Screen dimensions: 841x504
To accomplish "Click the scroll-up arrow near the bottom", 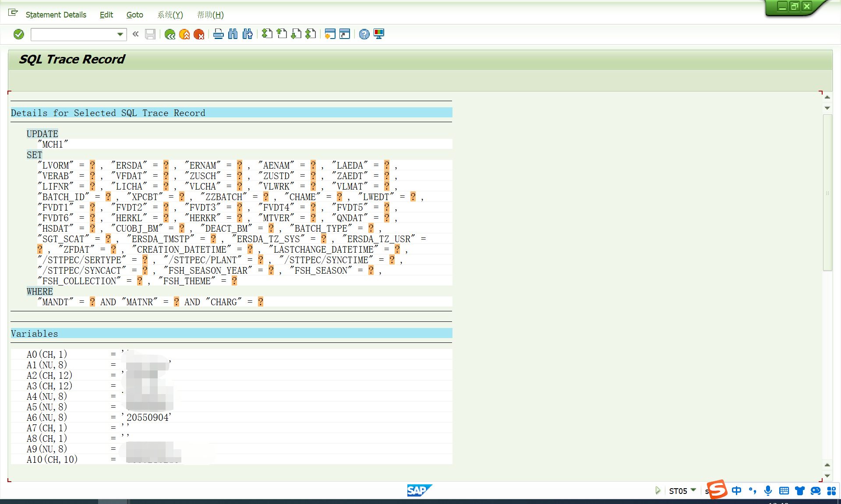I will point(827,465).
